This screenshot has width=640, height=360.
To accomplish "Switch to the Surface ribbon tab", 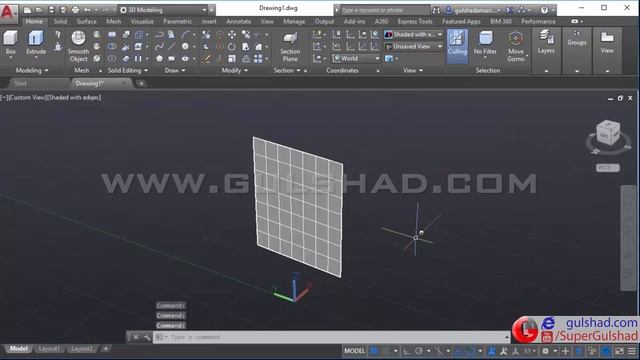I will [87, 21].
